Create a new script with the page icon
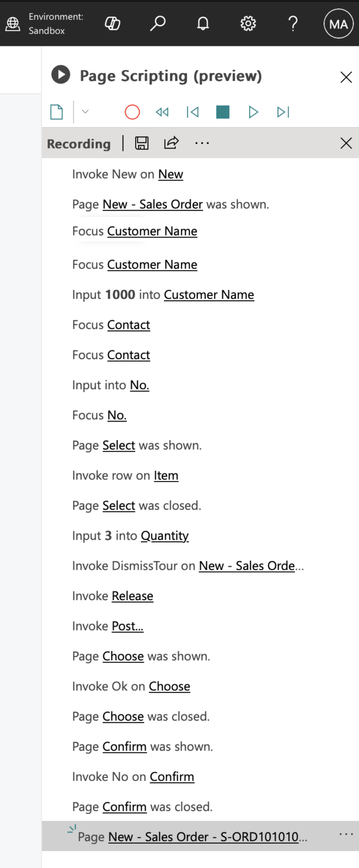The width and height of the screenshot is (359, 868). 56,112
